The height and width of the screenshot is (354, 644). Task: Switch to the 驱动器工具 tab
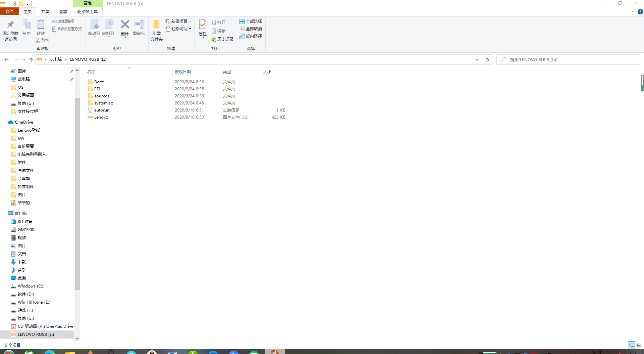[88, 11]
